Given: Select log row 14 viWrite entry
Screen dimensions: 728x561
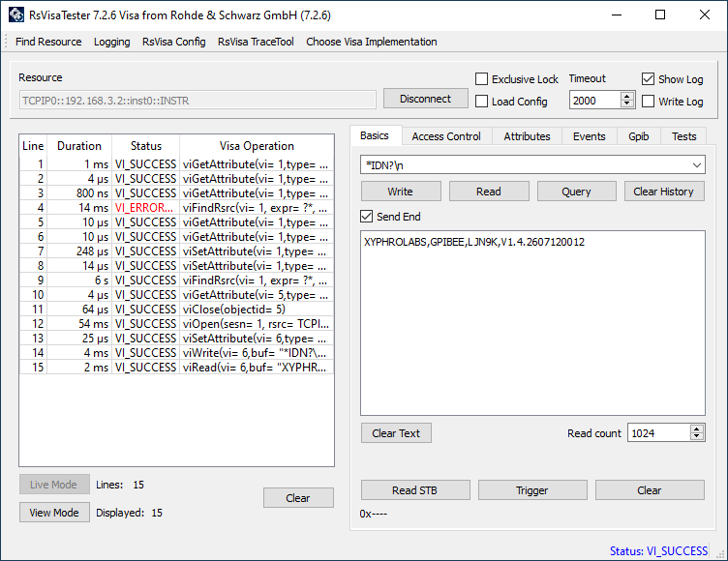Looking at the screenshot, I should 176,353.
